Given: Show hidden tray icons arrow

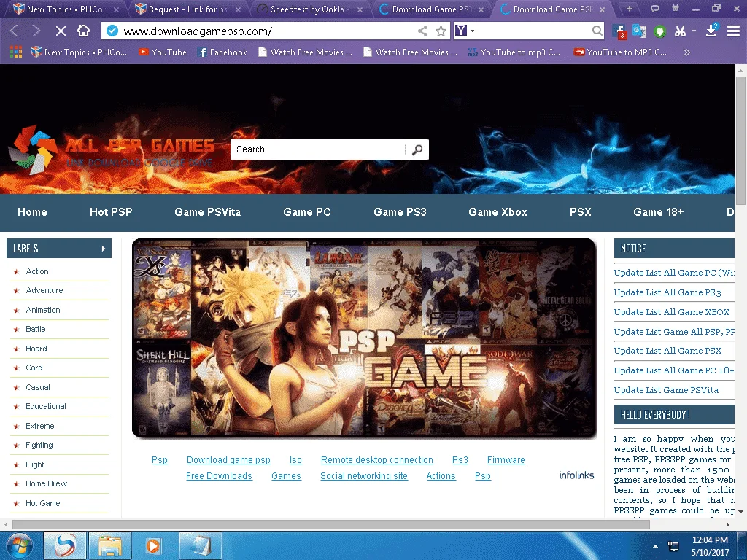Looking at the screenshot, I should [655, 546].
